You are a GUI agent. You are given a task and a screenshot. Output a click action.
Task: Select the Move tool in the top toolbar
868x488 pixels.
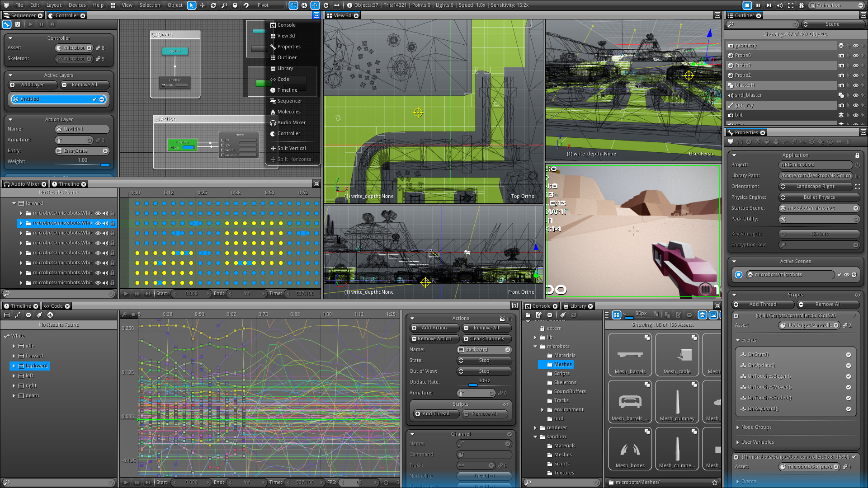coord(203,5)
